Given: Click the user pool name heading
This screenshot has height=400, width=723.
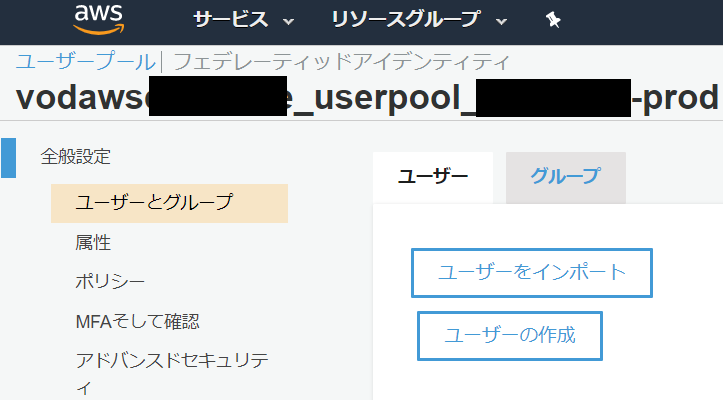Looking at the screenshot, I should tap(367, 97).
